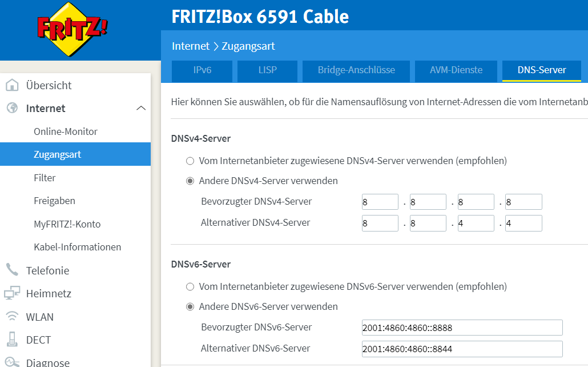Click second octet of alternative DNSv4 server

tap(428, 223)
